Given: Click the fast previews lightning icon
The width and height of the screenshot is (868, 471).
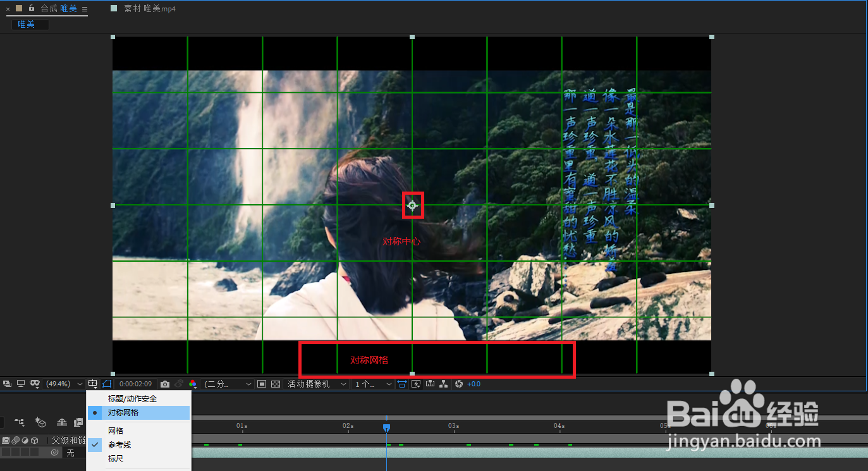Looking at the screenshot, I should pyautogui.click(x=416, y=384).
